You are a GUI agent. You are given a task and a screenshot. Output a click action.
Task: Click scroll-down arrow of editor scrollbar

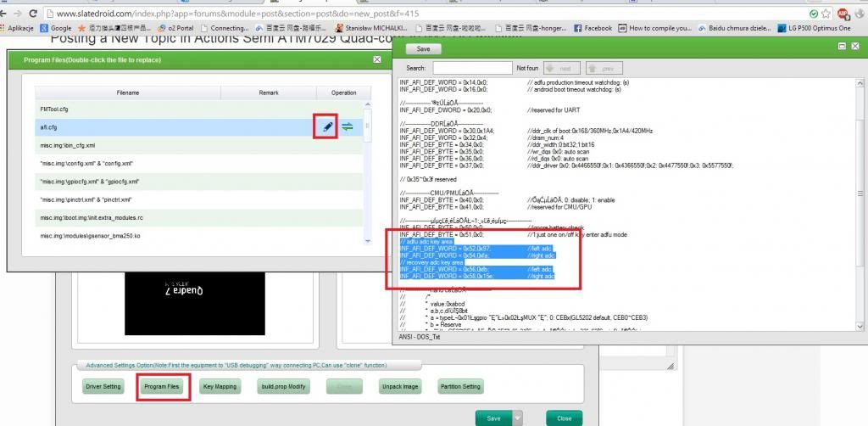(x=860, y=326)
